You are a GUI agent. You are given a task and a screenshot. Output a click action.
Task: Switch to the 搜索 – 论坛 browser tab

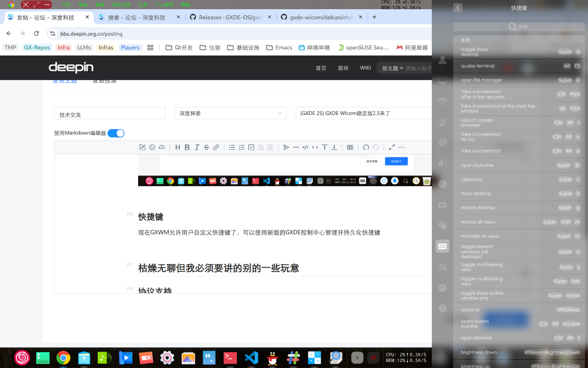click(x=139, y=17)
